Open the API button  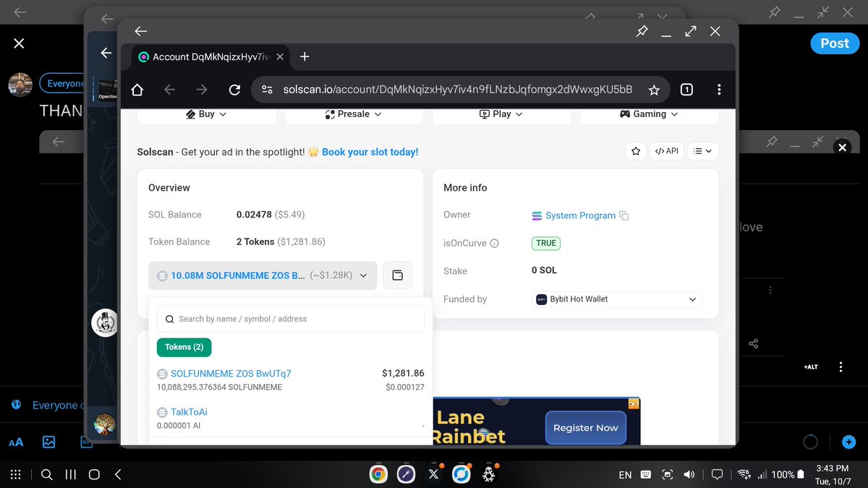click(667, 151)
